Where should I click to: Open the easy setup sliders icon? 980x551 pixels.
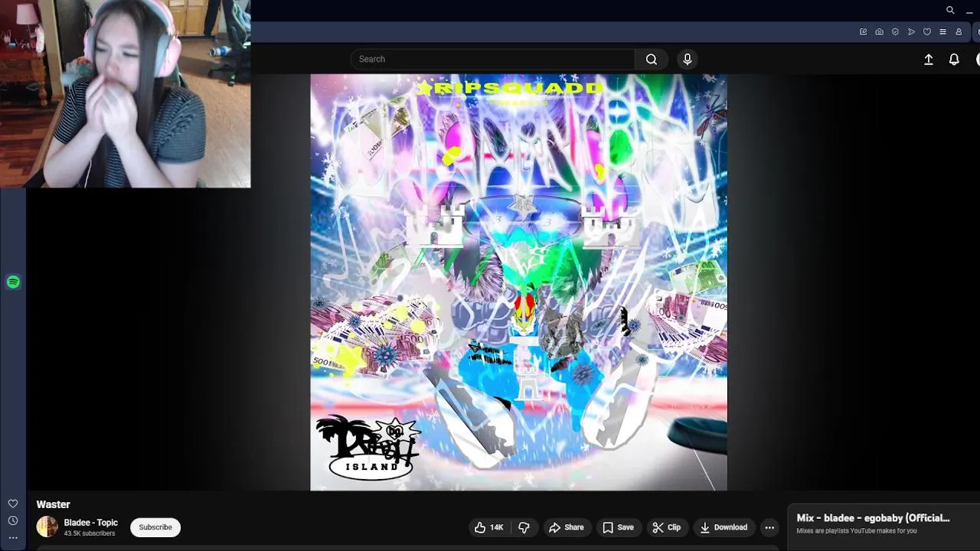[x=942, y=32]
